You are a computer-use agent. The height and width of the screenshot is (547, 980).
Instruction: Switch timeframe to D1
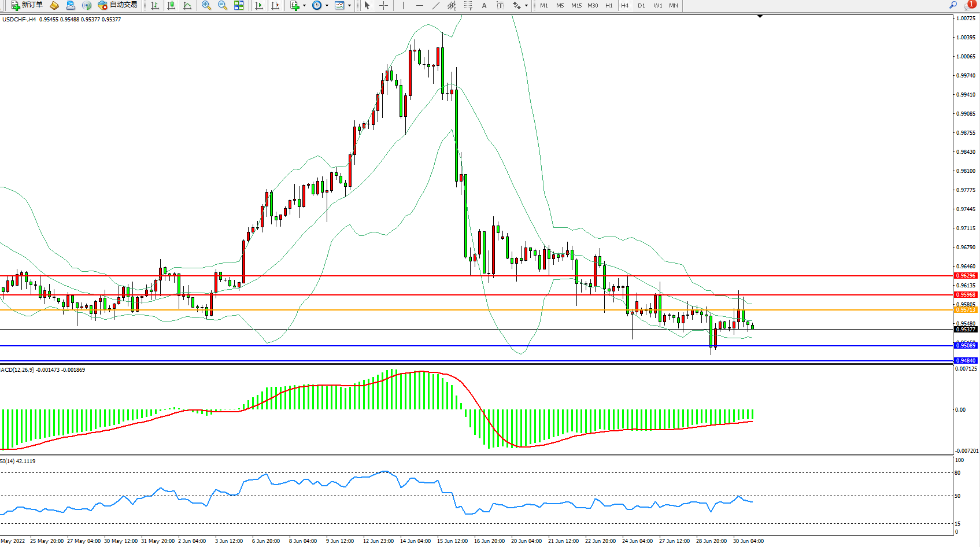pyautogui.click(x=641, y=5)
